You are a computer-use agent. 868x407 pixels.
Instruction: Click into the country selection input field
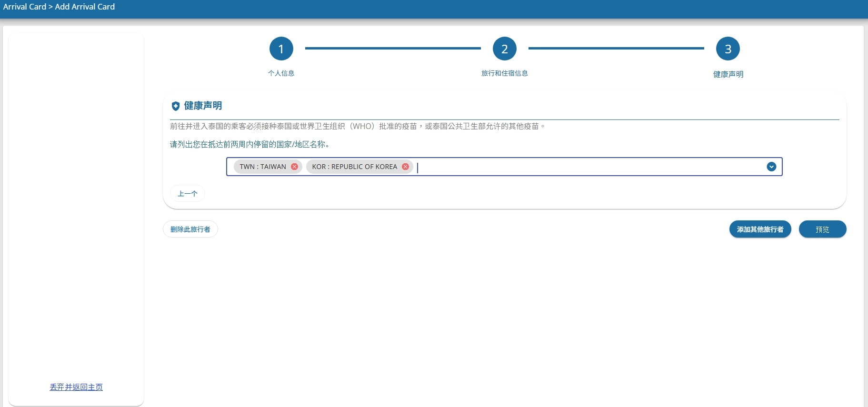coord(571,167)
